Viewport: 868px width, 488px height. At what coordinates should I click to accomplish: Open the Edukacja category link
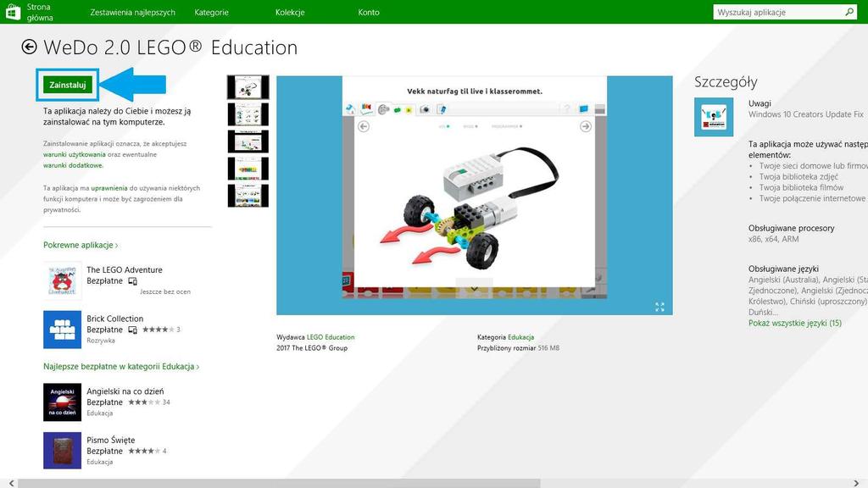coord(521,337)
